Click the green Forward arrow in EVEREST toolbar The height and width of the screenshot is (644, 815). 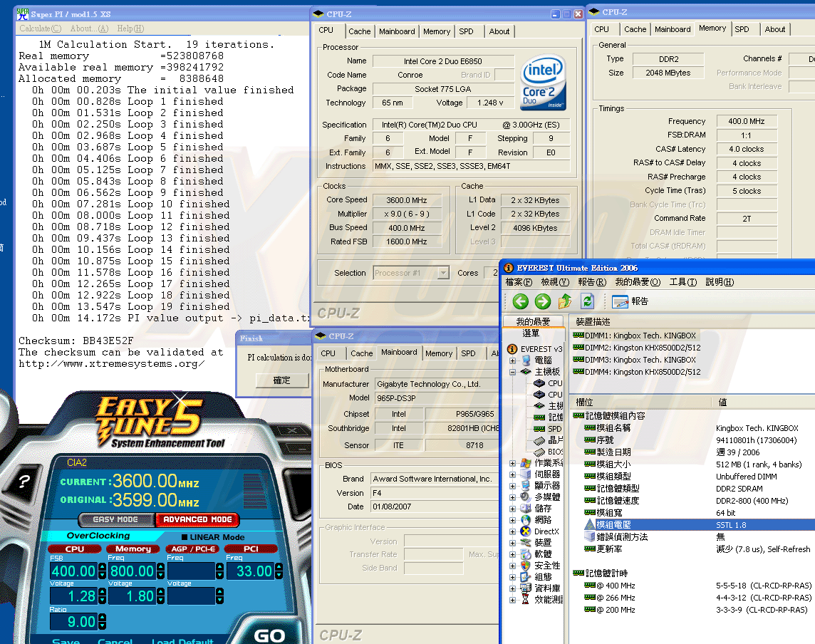point(543,301)
